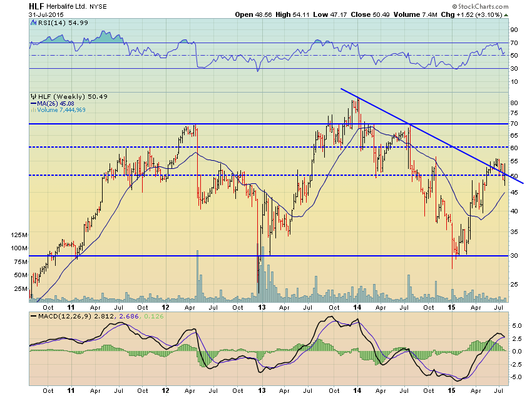Screen dimensions: 532x396
Task: Click year label 14 below the price chart
Action: [357, 307]
